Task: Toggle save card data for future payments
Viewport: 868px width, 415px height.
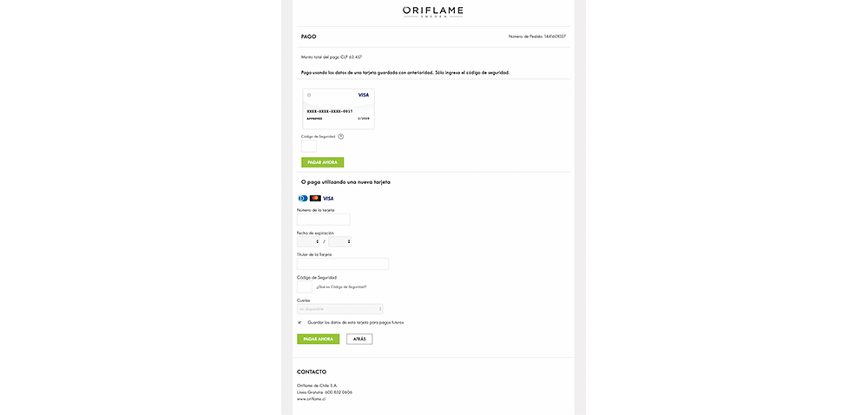Action: click(299, 322)
